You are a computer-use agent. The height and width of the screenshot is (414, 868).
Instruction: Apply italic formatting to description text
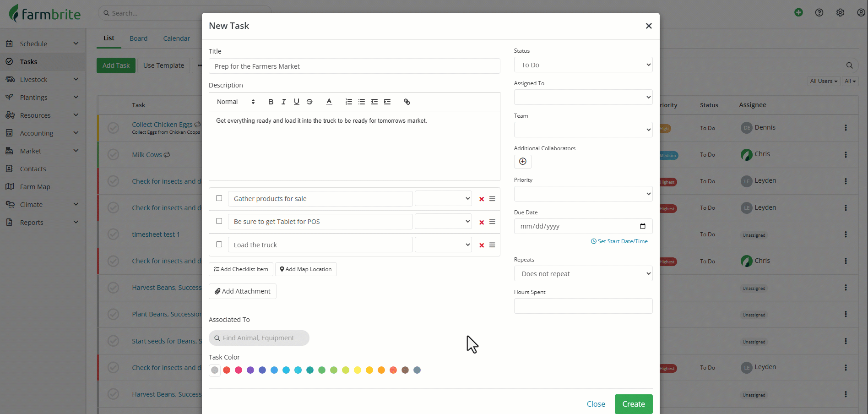point(283,102)
